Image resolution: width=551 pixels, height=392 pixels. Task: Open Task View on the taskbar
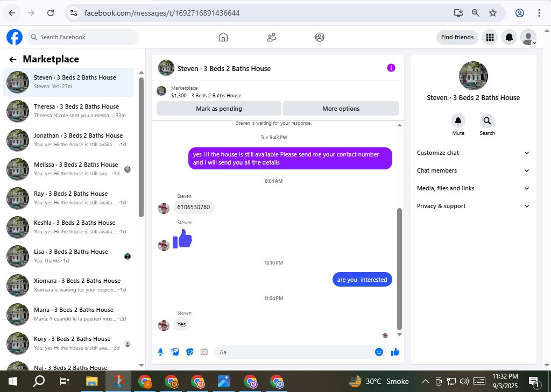pos(65,381)
